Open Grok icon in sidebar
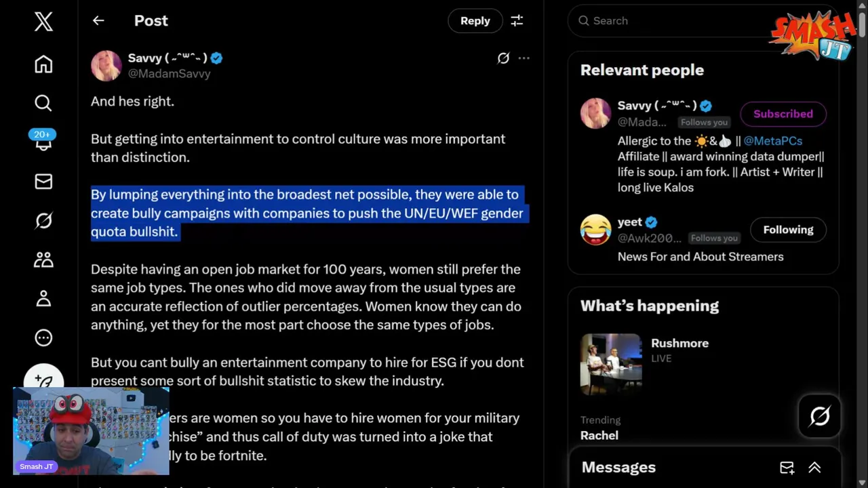This screenshot has width=868, height=488. tap(43, 221)
